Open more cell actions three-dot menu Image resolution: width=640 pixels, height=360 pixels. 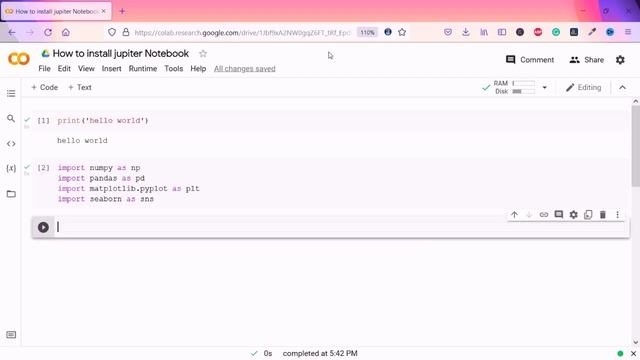[618, 215]
